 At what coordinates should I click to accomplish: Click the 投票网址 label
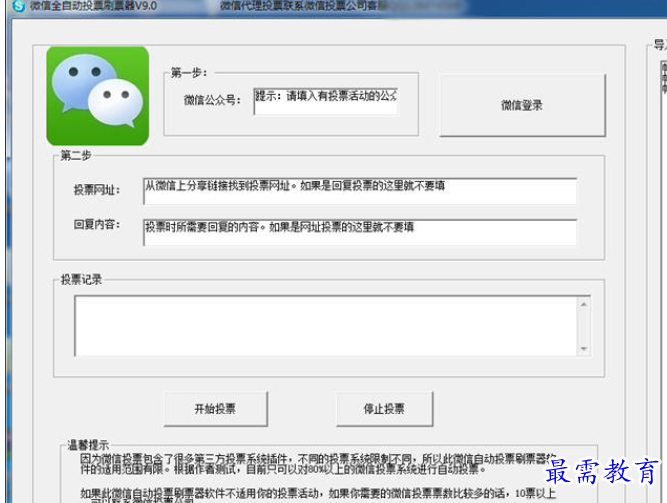click(x=97, y=190)
